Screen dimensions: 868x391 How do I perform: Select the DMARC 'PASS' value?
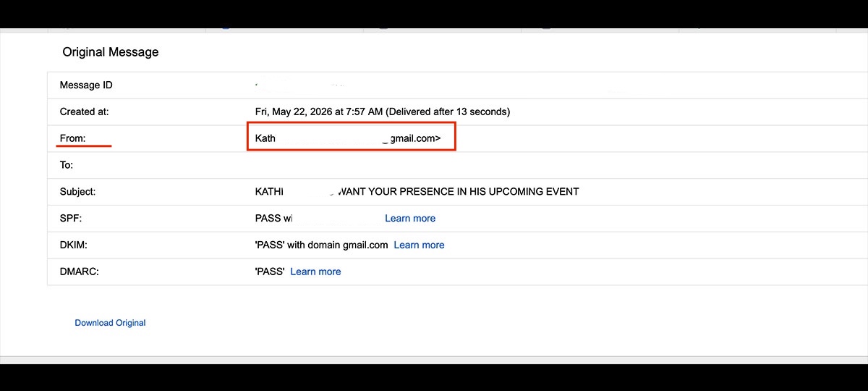point(270,272)
